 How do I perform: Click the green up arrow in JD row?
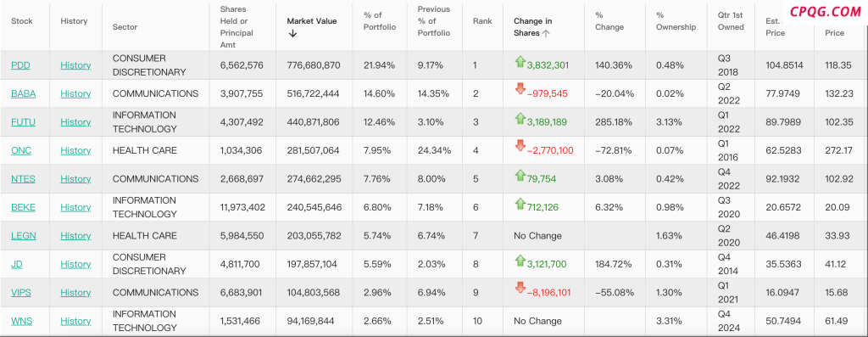520,261
